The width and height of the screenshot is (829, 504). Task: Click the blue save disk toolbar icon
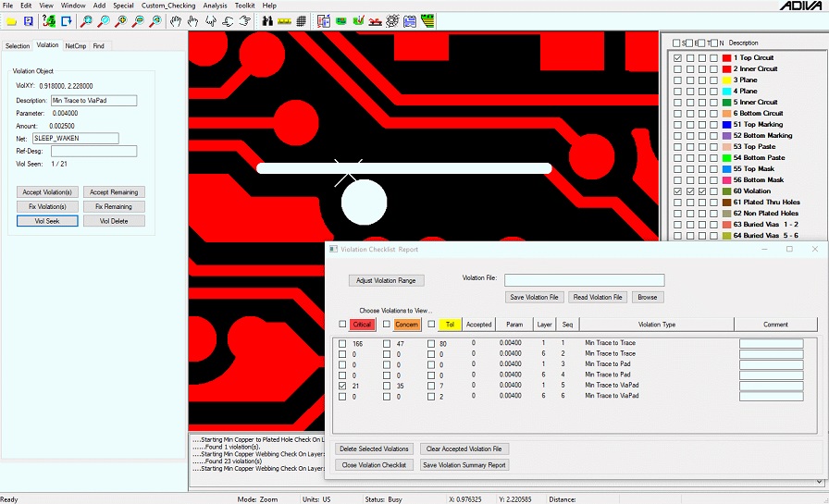tap(29, 21)
